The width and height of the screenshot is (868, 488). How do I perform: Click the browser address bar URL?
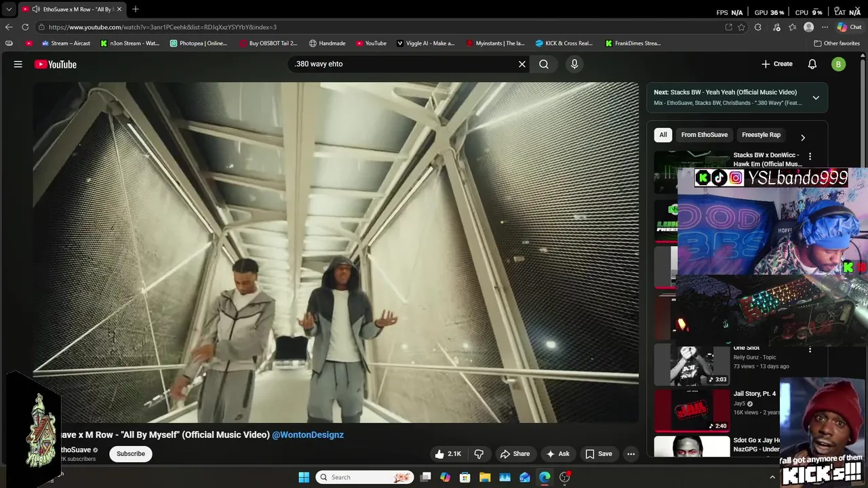[x=163, y=27]
